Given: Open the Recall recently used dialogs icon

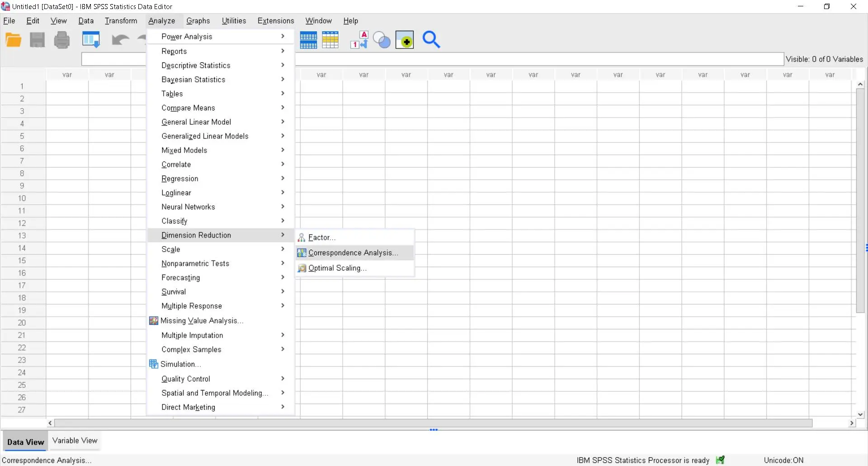Looking at the screenshot, I should point(91,40).
